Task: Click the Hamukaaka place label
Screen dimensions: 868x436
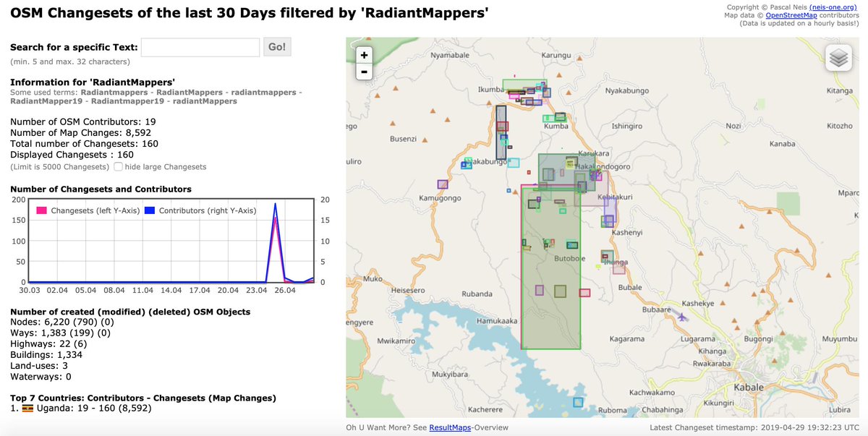Action: click(497, 320)
